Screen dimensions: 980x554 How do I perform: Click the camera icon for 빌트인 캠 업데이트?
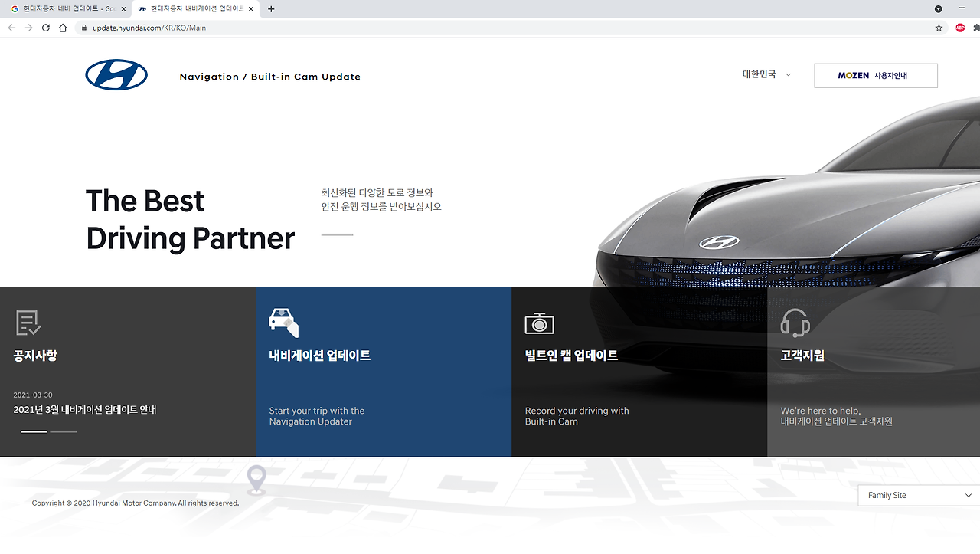coord(540,323)
